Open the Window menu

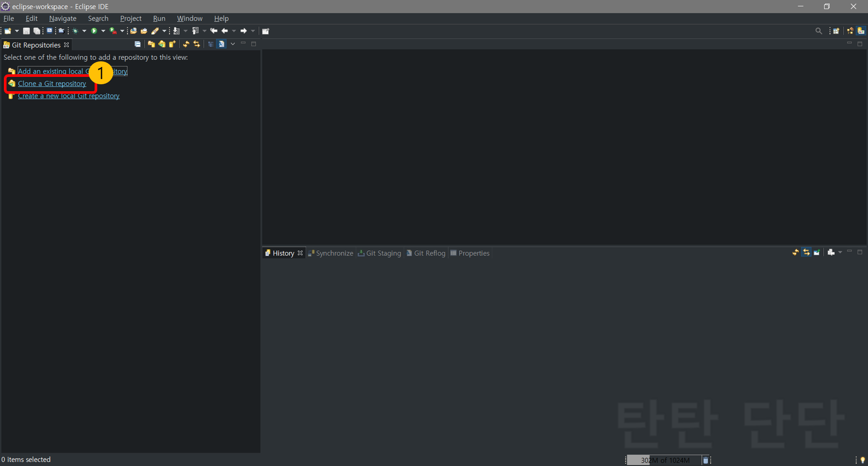click(x=190, y=18)
